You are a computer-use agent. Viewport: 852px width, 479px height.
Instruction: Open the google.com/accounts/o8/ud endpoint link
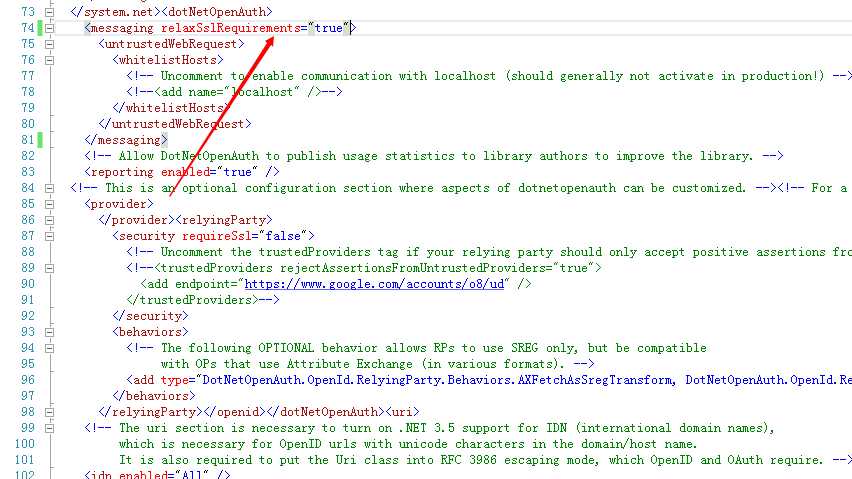[374, 283]
